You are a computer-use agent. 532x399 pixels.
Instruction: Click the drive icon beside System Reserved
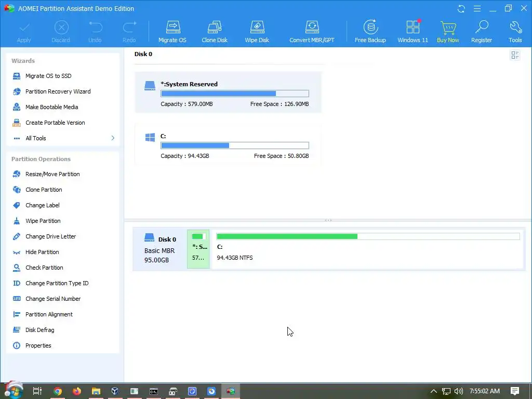pyautogui.click(x=150, y=86)
